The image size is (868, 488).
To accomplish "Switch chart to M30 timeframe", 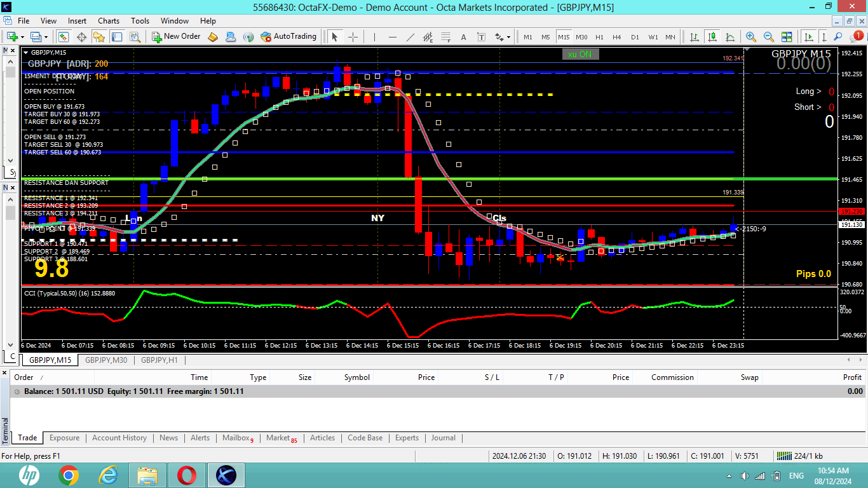I will tap(581, 37).
